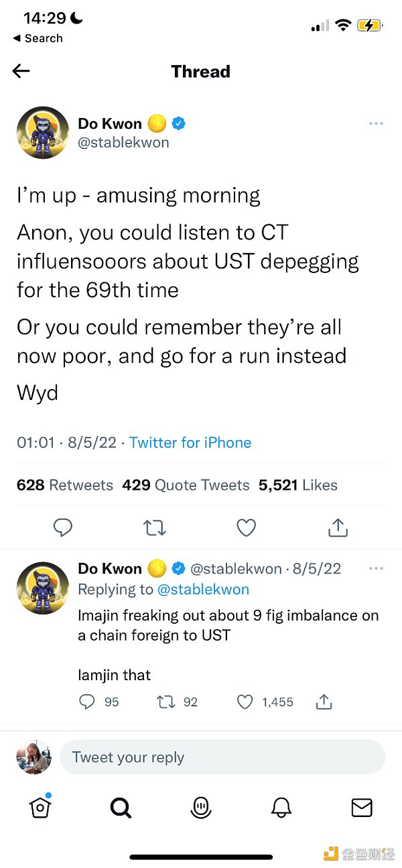Reply to the main tweet via comment icon
This screenshot has width=402, height=868.
coord(62,528)
